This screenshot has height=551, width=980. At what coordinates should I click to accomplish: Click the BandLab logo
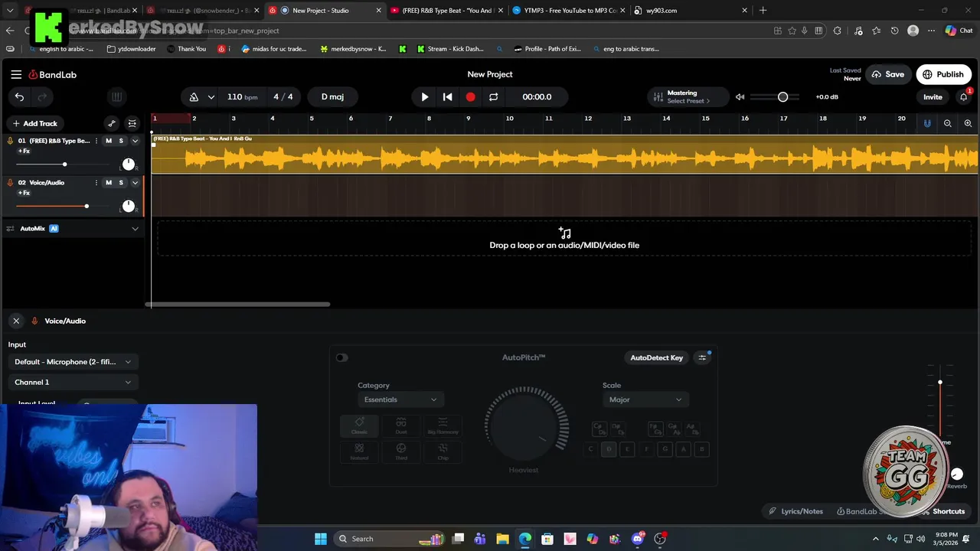point(53,74)
